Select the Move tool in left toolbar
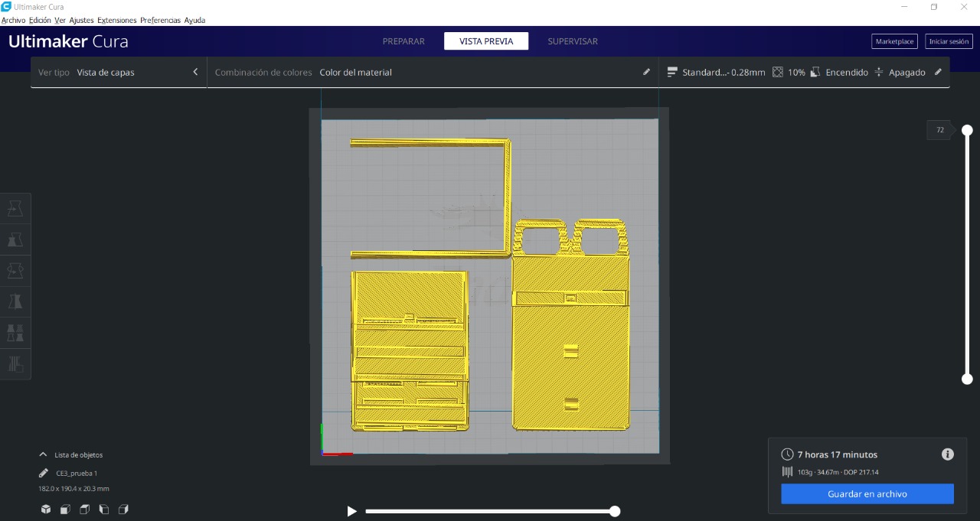The height and width of the screenshot is (521, 980). (x=15, y=208)
